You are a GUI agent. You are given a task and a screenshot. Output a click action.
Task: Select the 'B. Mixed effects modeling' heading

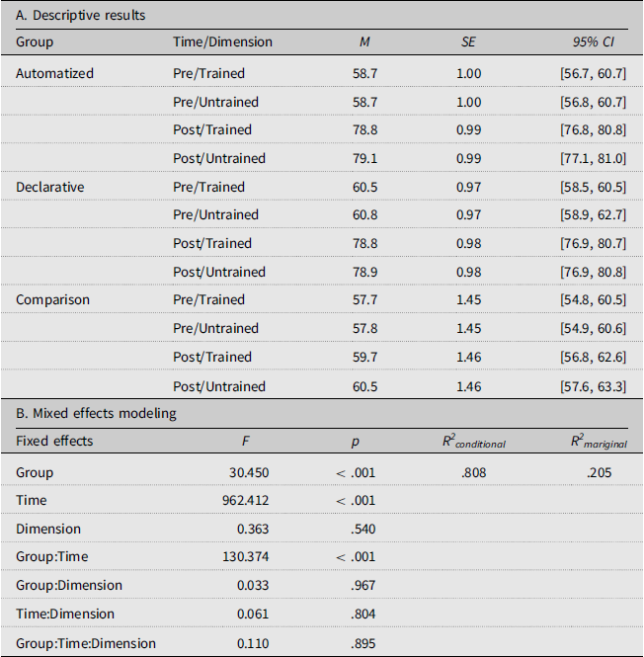coord(96,413)
